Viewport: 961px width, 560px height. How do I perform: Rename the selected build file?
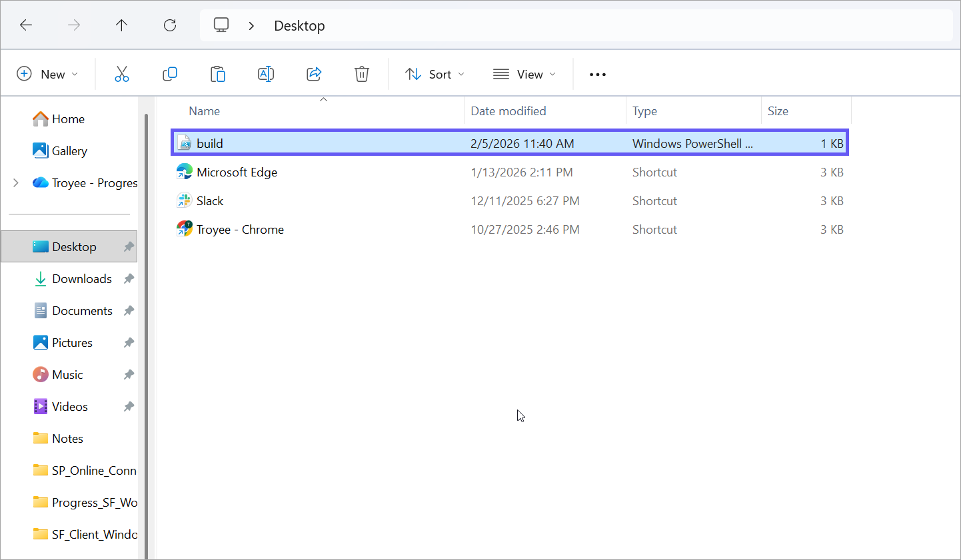[266, 74]
